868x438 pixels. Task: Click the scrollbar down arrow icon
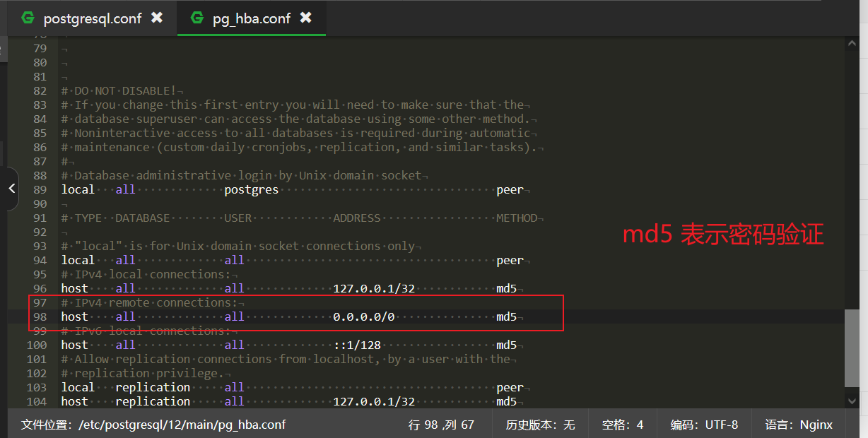click(x=852, y=400)
